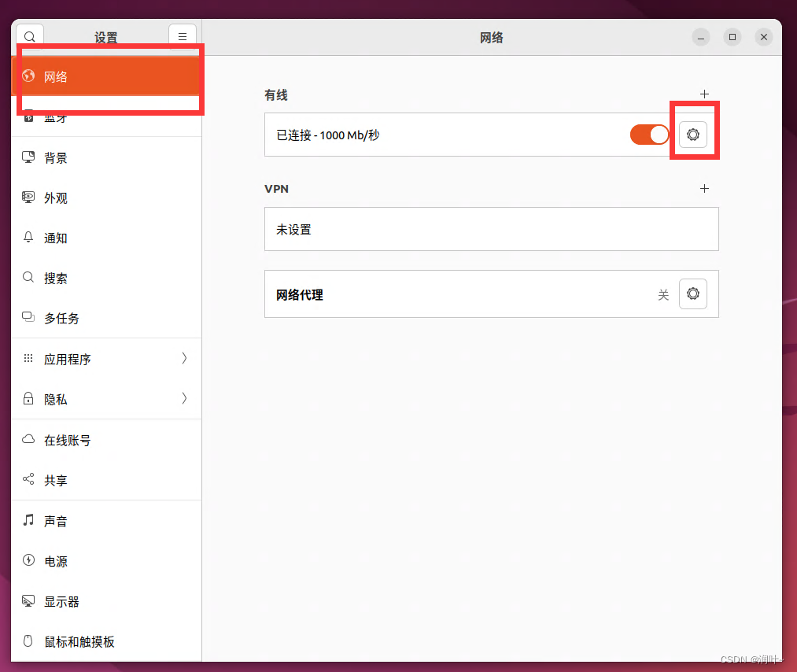Open wired connection gear settings

(x=693, y=135)
